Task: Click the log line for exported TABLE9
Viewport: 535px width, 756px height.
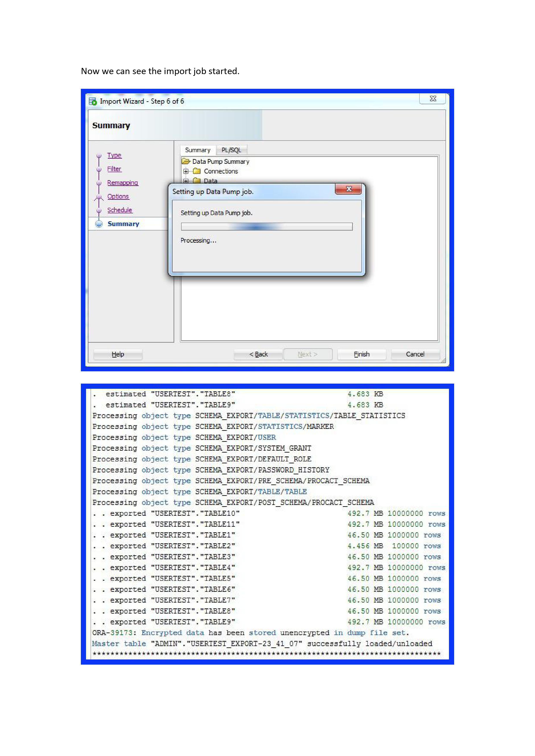Action: tap(269, 622)
